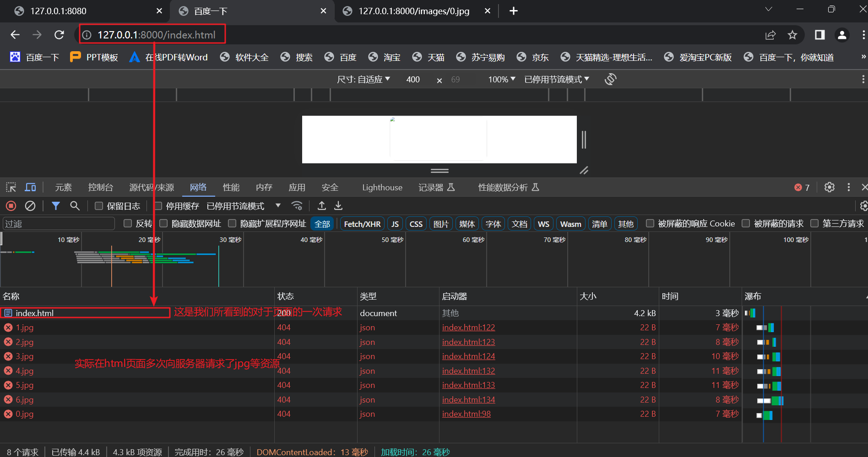
Task: Open DevTools settings gear
Action: click(x=830, y=187)
